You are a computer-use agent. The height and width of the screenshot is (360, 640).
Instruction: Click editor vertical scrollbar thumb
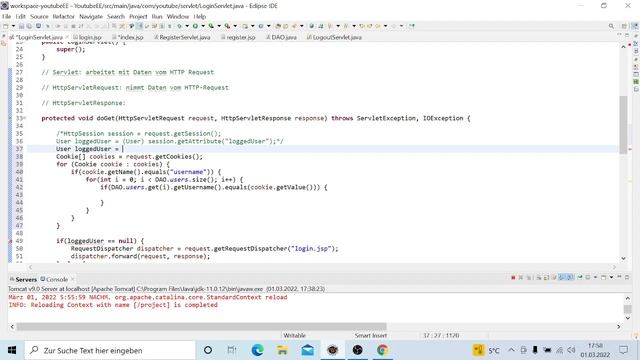pyautogui.click(x=623, y=124)
